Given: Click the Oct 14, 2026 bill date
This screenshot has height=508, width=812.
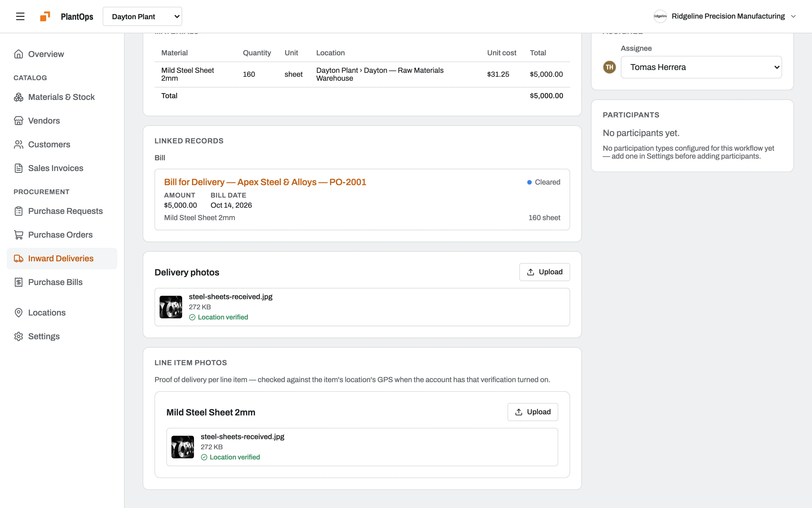Looking at the screenshot, I should coord(231,205).
